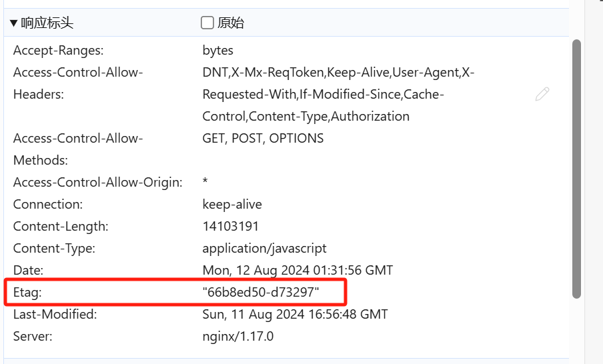603x364 pixels.
Task: Select the Etag value "66b8ed50-d73297"
Action: coord(261,293)
